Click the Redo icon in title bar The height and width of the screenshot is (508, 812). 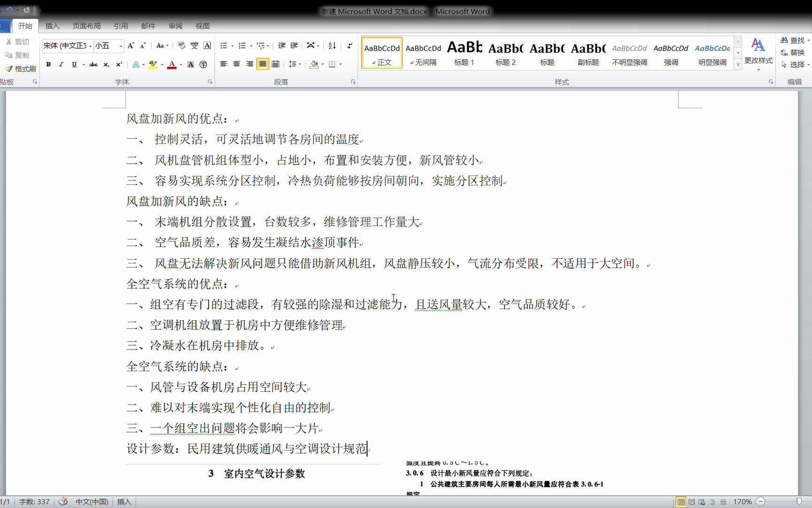[x=27, y=10]
